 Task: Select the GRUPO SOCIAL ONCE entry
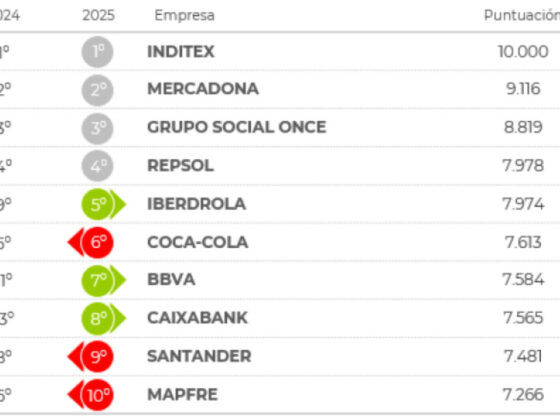click(x=237, y=127)
